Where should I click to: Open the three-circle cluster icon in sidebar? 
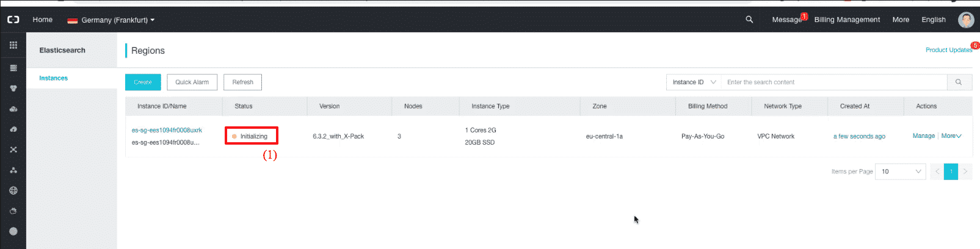(13, 88)
